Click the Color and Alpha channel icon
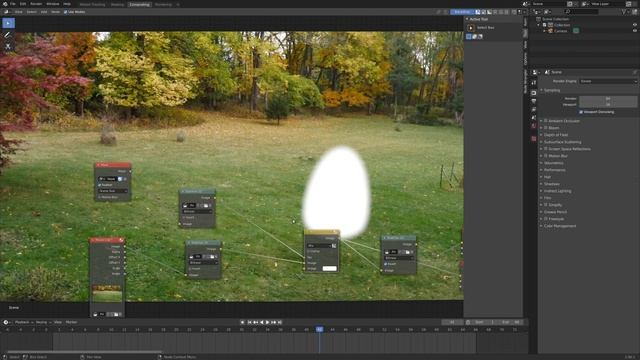Image resolution: width=640 pixels, height=360 pixels. pyautogui.click(x=478, y=12)
